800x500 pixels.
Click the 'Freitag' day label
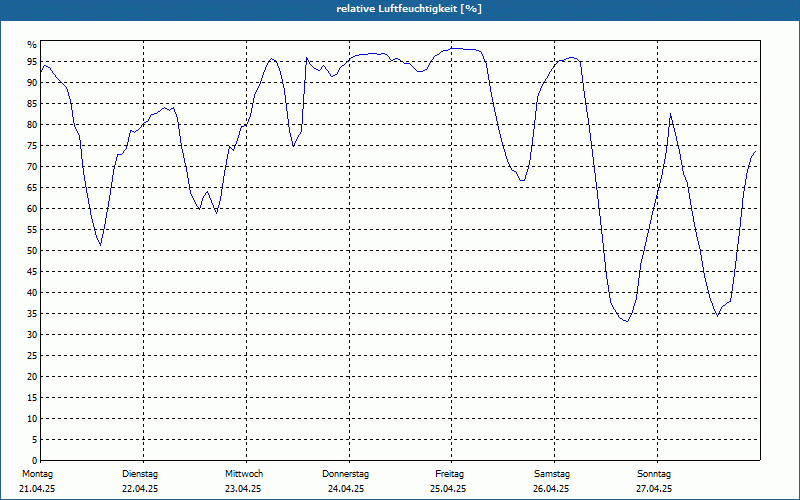click(449, 474)
